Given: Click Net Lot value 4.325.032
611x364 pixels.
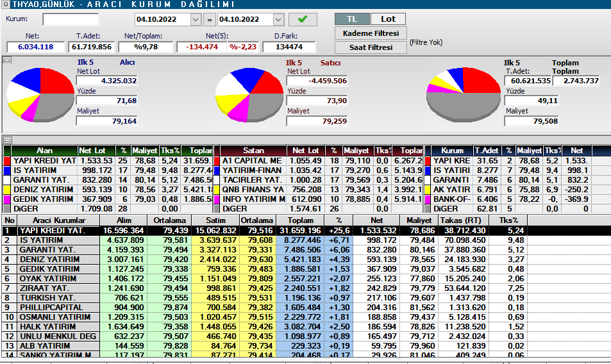Looking at the screenshot, I should [107, 81].
